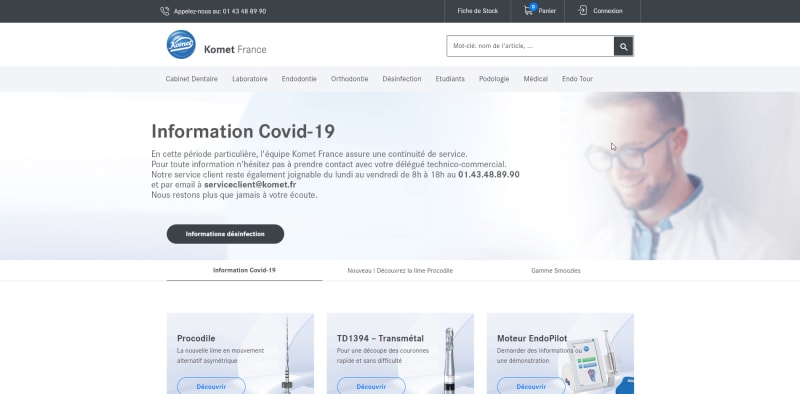The width and height of the screenshot is (800, 394).
Task: Click the serviceclient@komet.fr email address
Action: pyautogui.click(x=250, y=185)
